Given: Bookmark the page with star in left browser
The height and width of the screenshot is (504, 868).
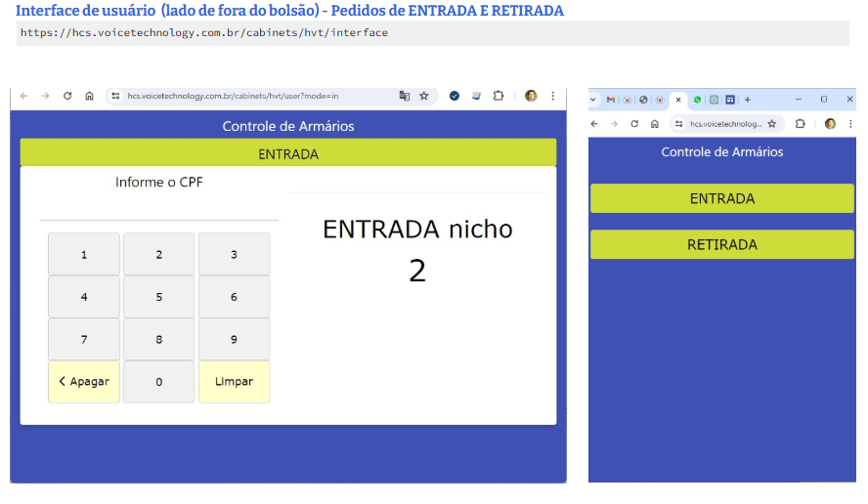Looking at the screenshot, I should point(424,96).
